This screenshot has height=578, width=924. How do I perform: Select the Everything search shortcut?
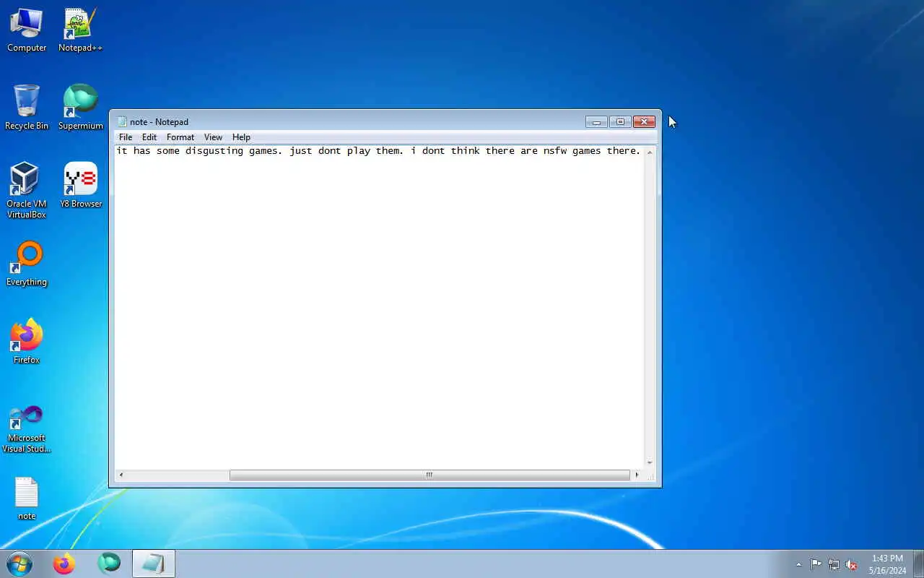(x=27, y=264)
